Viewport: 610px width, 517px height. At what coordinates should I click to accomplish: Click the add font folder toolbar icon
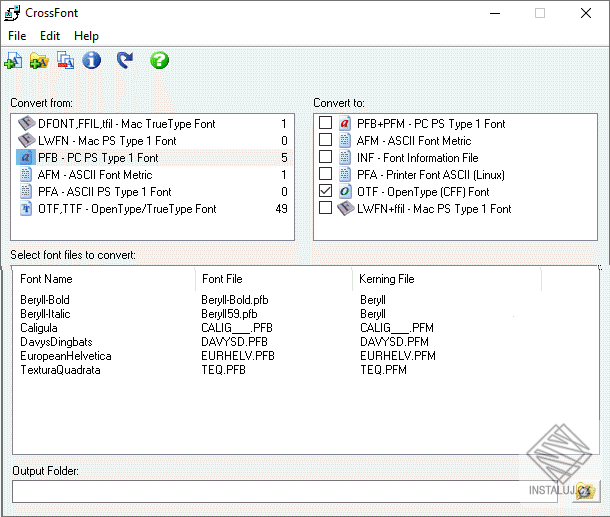[x=39, y=61]
